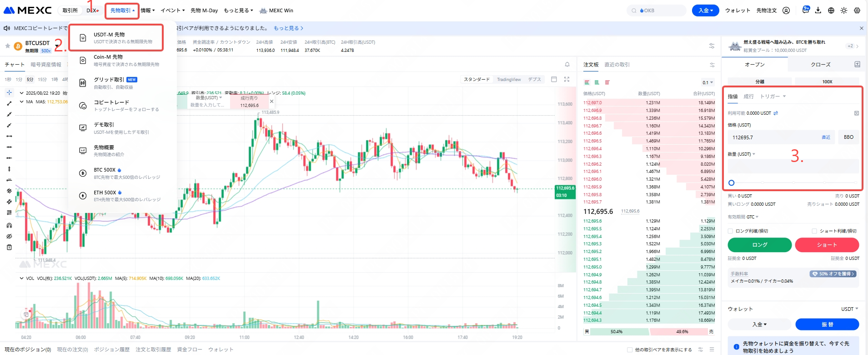Select Coin-M 先物 menu entry
Screen dimensions: 868x355
pos(122,61)
